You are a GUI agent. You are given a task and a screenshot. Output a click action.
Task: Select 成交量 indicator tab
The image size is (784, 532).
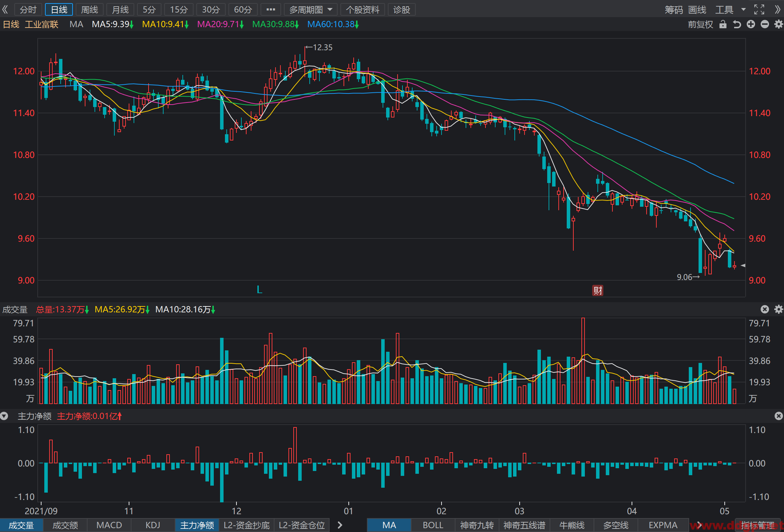point(22,525)
